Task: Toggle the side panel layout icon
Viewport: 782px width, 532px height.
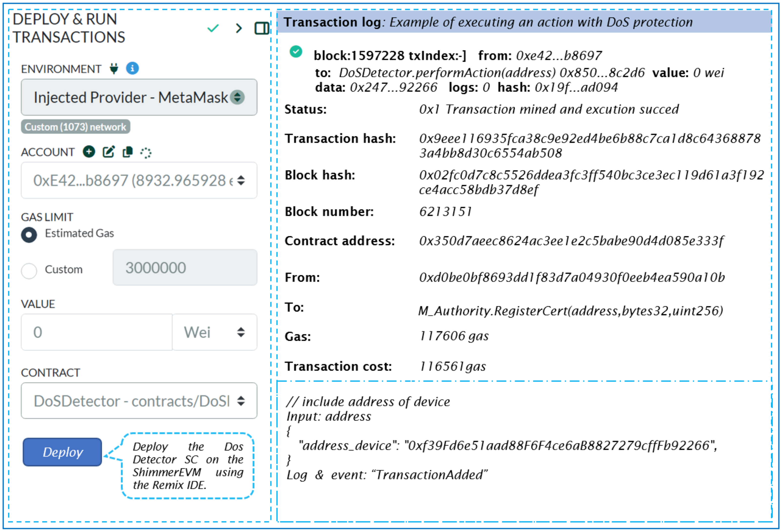Action: coord(261,28)
